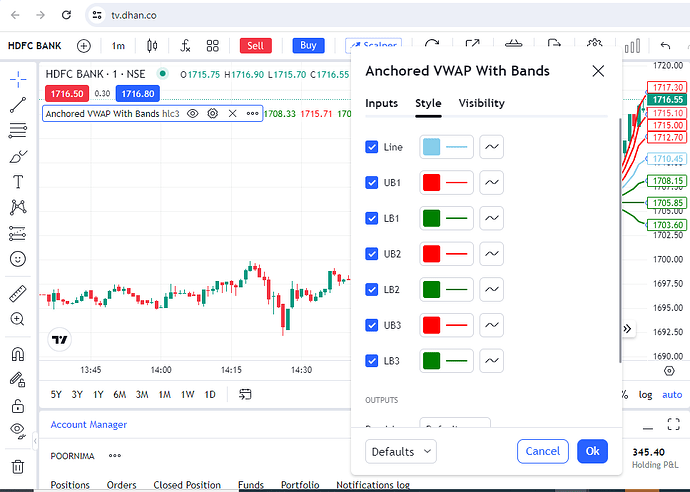Open the Closed Position tab
This screenshot has width=690, height=492.
[187, 485]
